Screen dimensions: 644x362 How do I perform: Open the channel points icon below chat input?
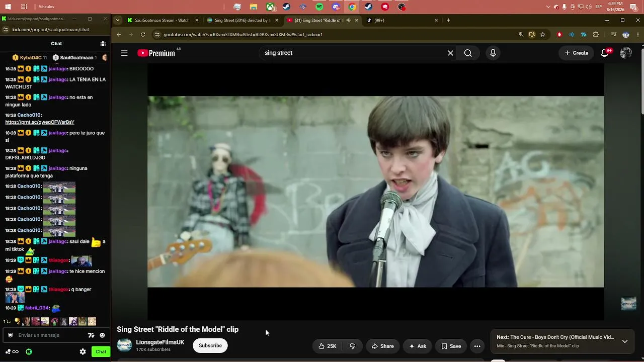click(x=12, y=351)
